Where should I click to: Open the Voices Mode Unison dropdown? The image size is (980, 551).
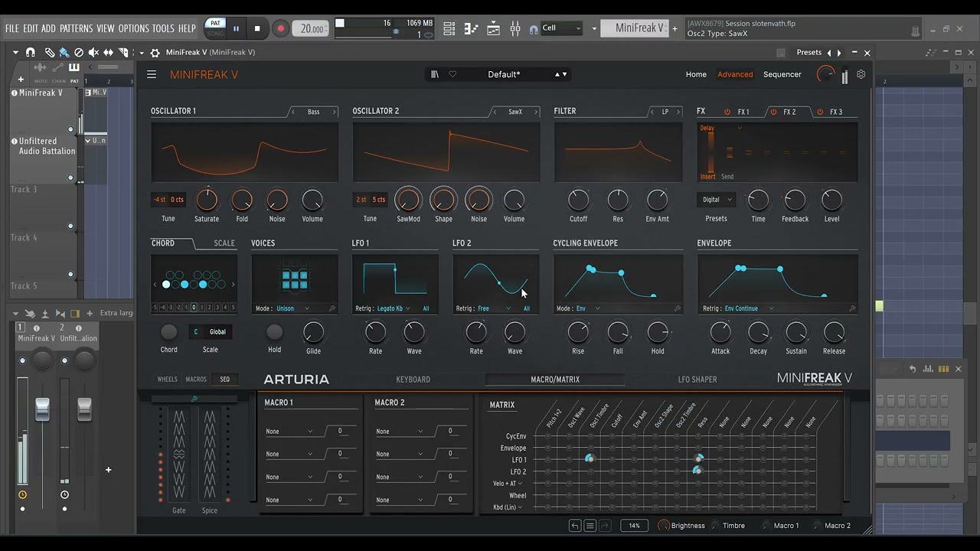(x=293, y=308)
